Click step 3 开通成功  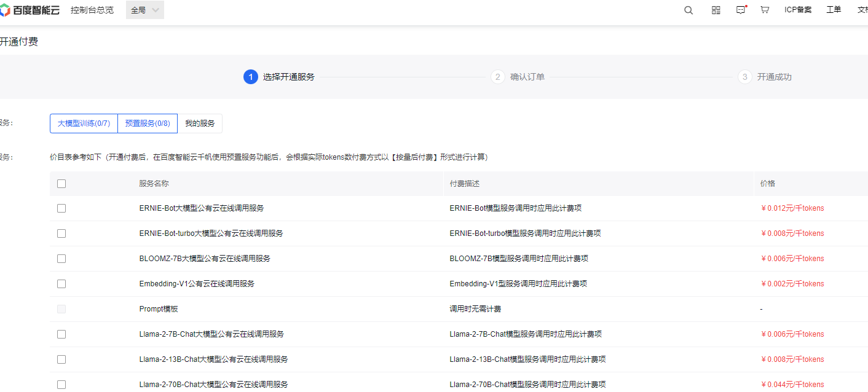coord(765,77)
